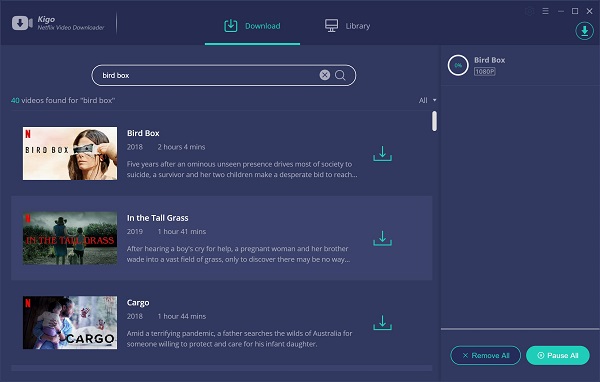Click the Remove All button

(485, 356)
